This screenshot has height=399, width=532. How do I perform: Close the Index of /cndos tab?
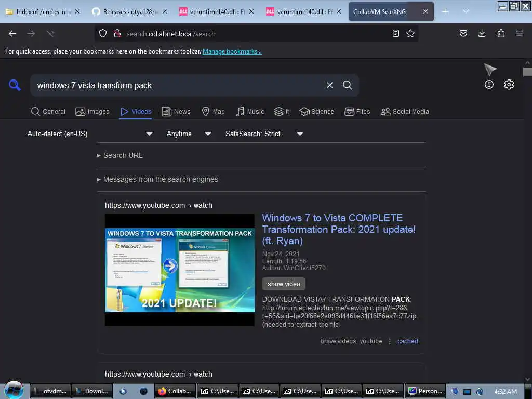(77, 11)
